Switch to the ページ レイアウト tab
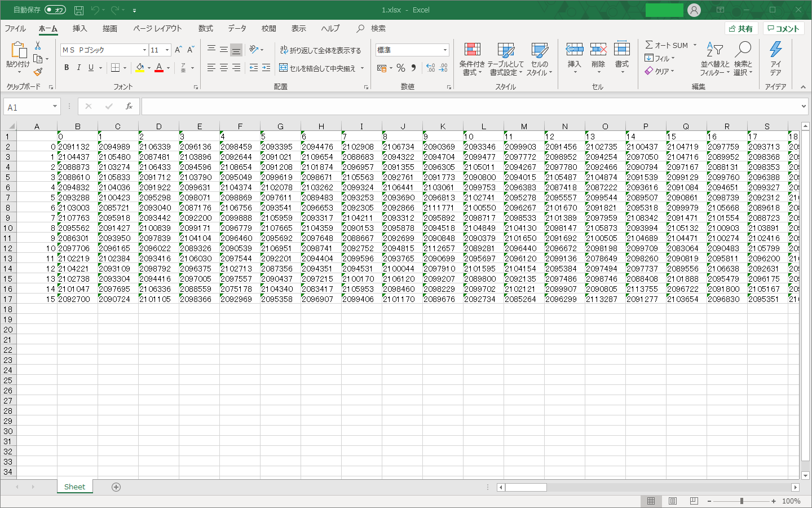The height and width of the screenshot is (508, 812). (x=157, y=28)
